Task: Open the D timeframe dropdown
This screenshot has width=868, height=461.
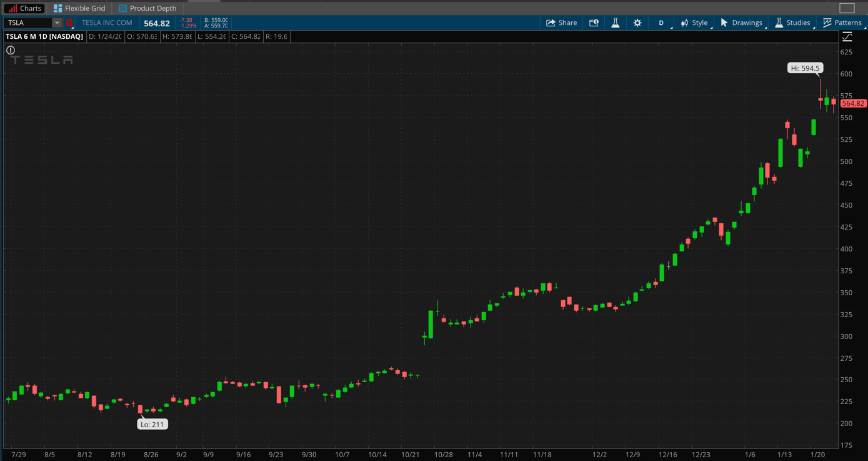Action: [661, 23]
